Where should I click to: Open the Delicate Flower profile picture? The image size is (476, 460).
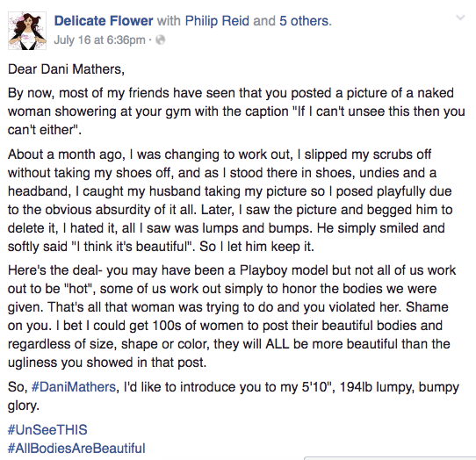tap(27, 31)
